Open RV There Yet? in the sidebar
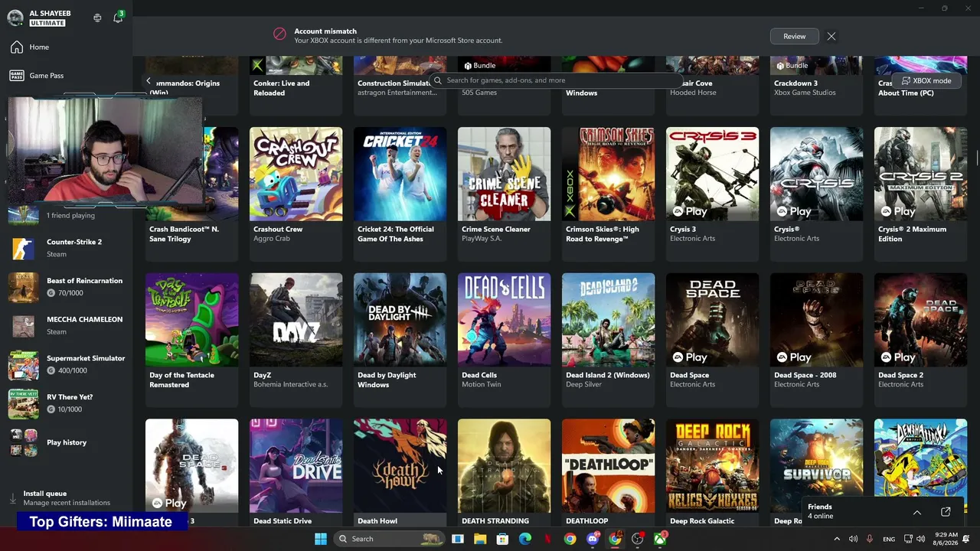 (67, 403)
